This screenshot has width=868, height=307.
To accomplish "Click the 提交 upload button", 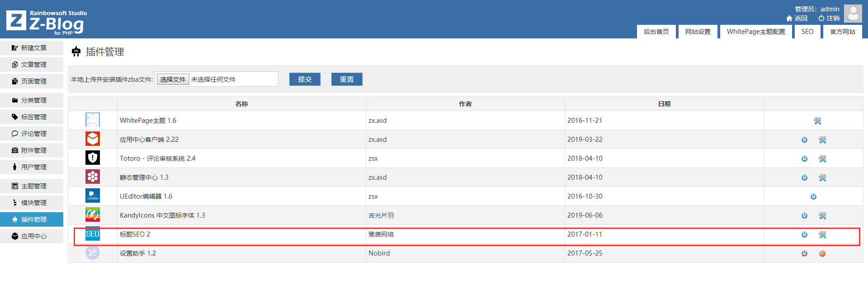I will [305, 79].
